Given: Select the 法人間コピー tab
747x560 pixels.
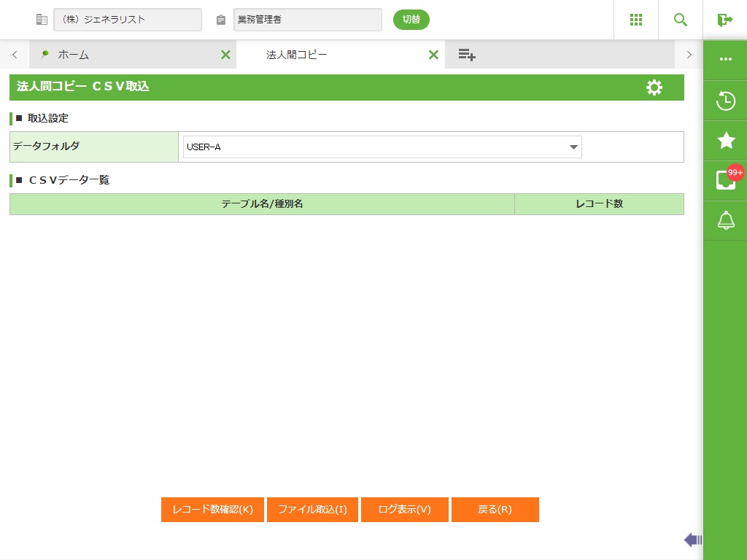Looking at the screenshot, I should click(x=296, y=55).
